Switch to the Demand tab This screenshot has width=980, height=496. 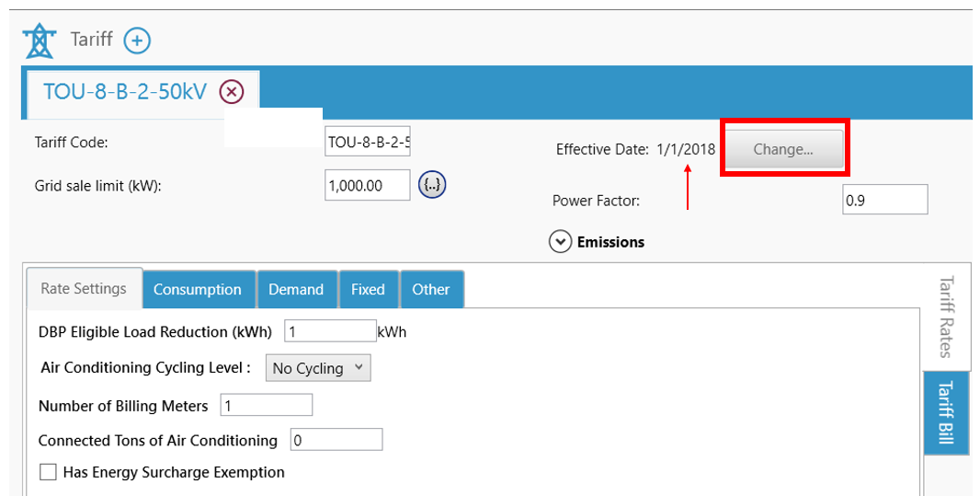click(x=296, y=289)
